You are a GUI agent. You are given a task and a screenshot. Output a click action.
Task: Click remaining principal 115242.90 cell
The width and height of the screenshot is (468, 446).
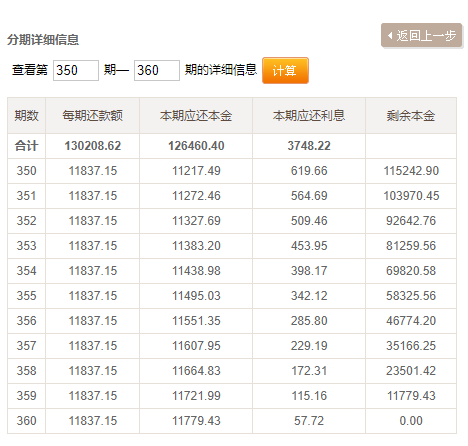click(x=411, y=171)
